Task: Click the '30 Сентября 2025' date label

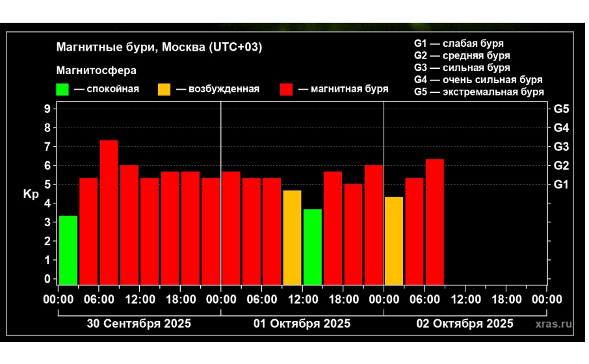Action: coord(139,324)
